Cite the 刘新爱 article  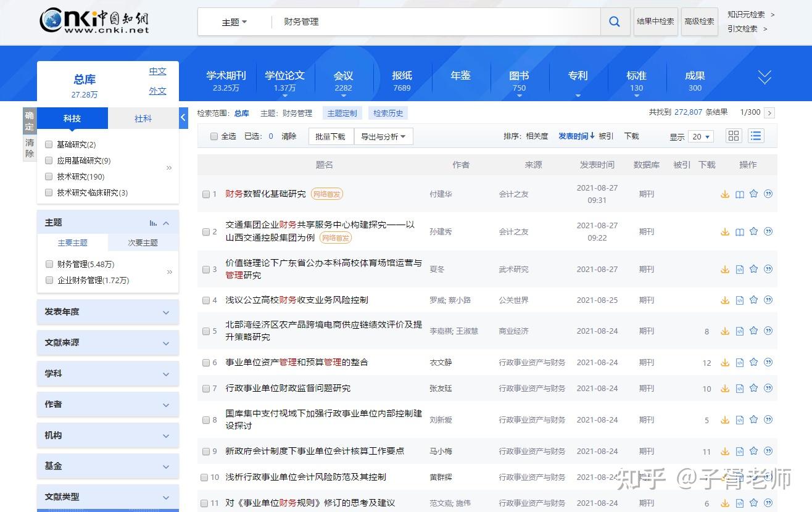768,419
